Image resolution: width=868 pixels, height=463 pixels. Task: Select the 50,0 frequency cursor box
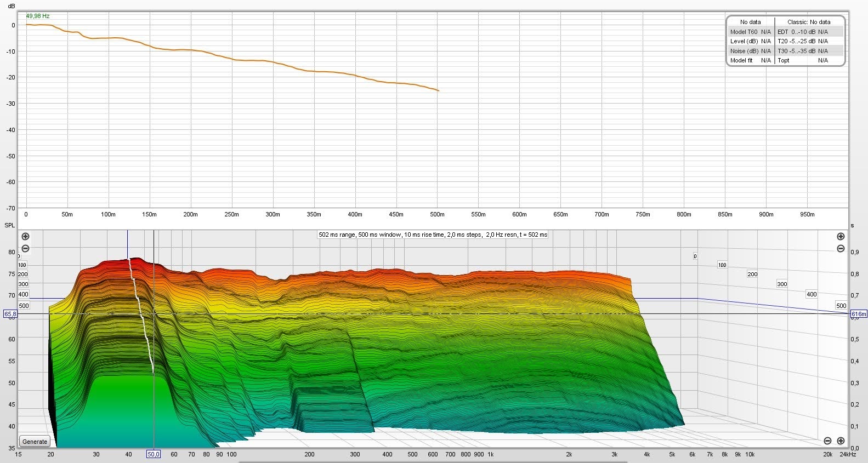[154, 454]
